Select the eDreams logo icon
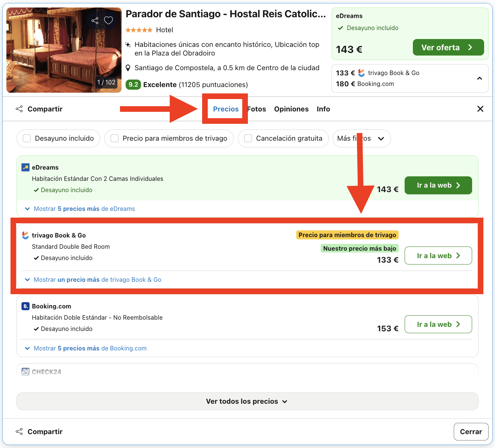 25,167
